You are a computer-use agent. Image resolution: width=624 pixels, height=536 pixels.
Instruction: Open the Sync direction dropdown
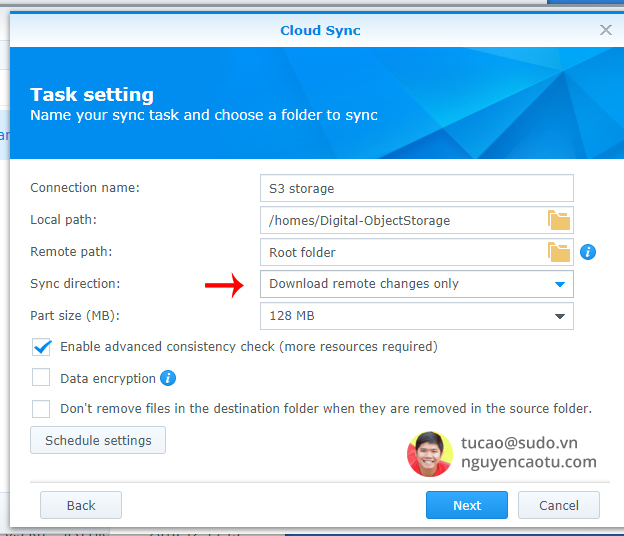click(416, 284)
